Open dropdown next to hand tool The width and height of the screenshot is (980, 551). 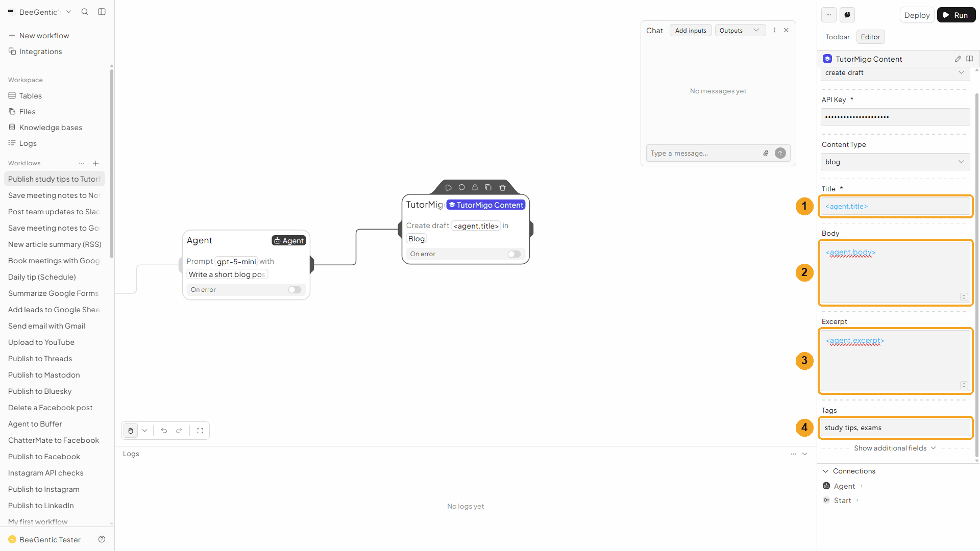(x=145, y=431)
